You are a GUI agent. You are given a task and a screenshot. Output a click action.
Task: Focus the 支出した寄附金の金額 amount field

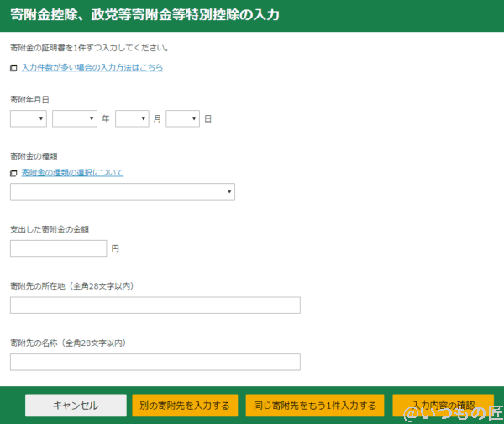tap(59, 249)
